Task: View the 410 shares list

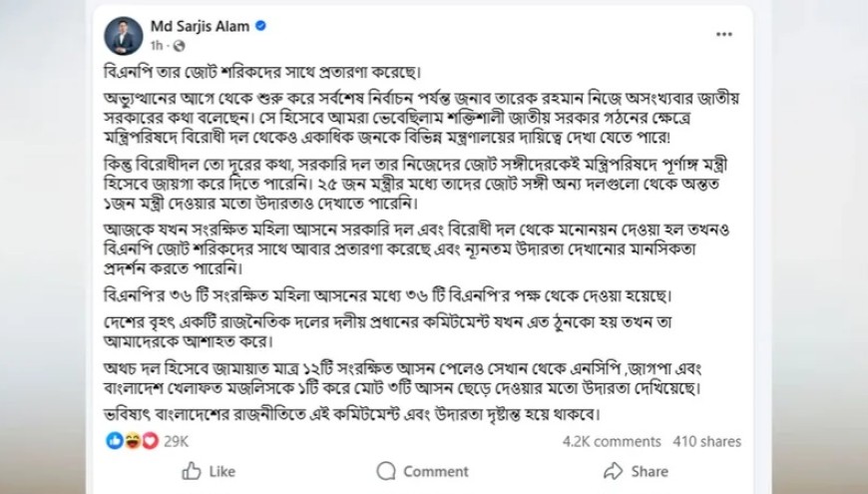Action: (x=707, y=440)
